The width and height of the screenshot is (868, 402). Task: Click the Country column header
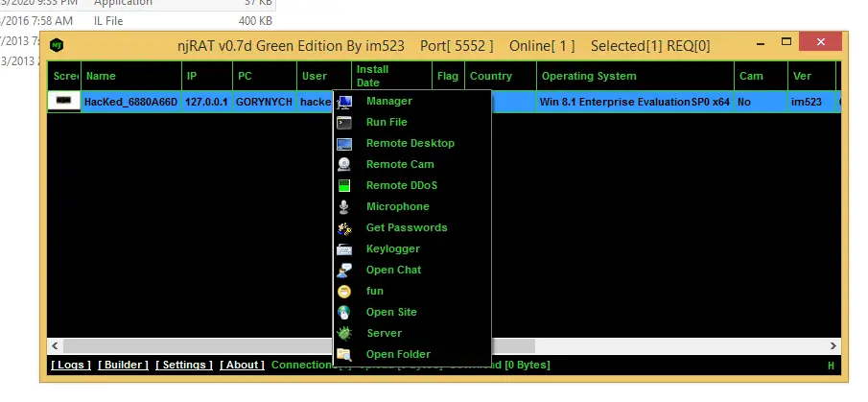point(501,76)
